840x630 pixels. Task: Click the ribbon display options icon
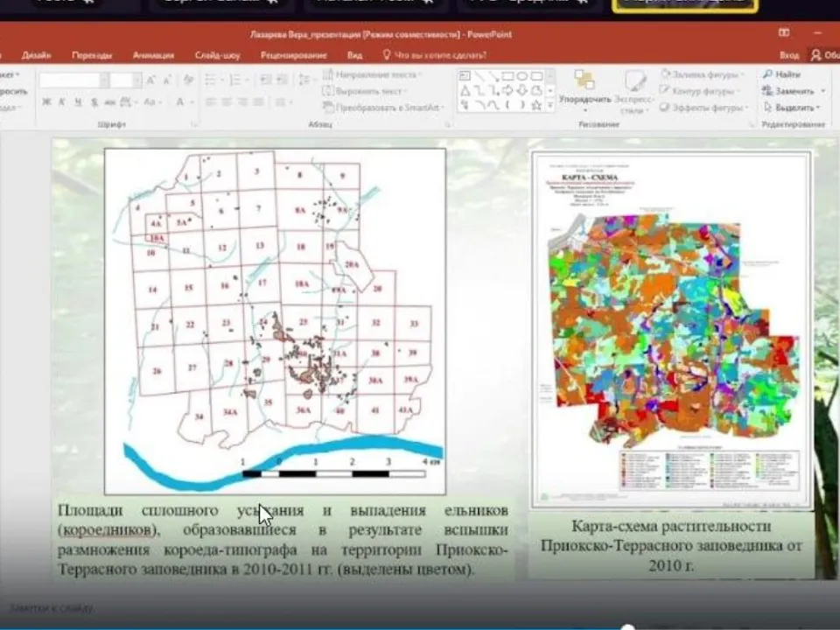[784, 33]
